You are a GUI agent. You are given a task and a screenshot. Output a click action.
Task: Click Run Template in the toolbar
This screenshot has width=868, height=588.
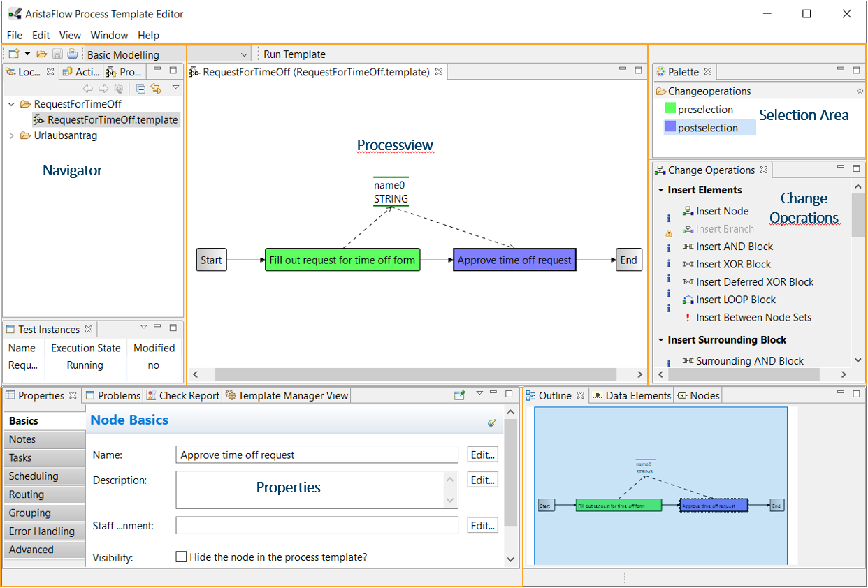(294, 54)
